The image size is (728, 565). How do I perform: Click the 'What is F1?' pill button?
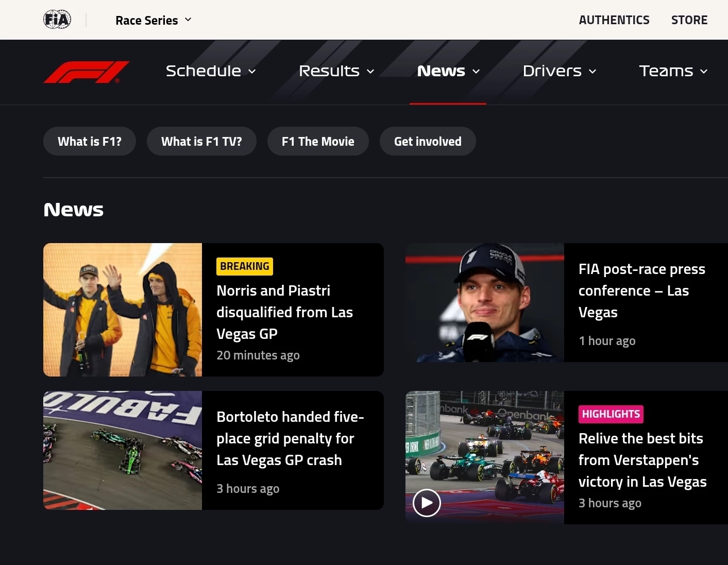tap(90, 141)
